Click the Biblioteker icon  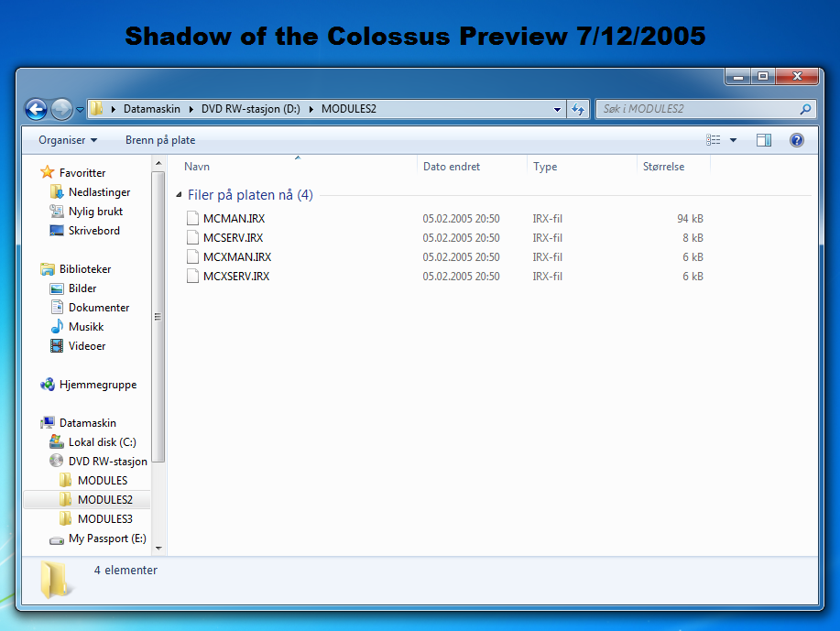pyautogui.click(x=47, y=269)
